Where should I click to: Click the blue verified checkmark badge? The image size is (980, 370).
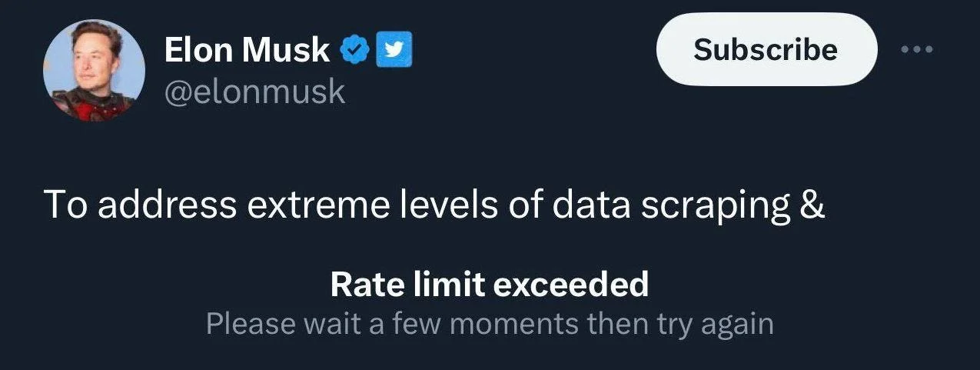coord(353,51)
